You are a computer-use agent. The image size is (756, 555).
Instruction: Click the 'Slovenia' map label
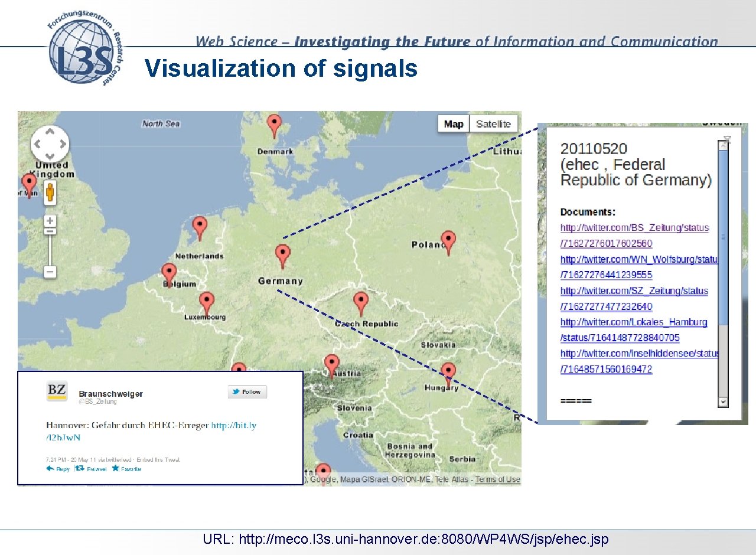click(354, 408)
